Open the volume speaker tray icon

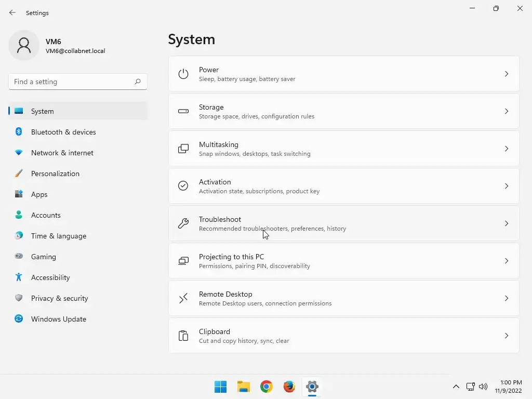483,387
